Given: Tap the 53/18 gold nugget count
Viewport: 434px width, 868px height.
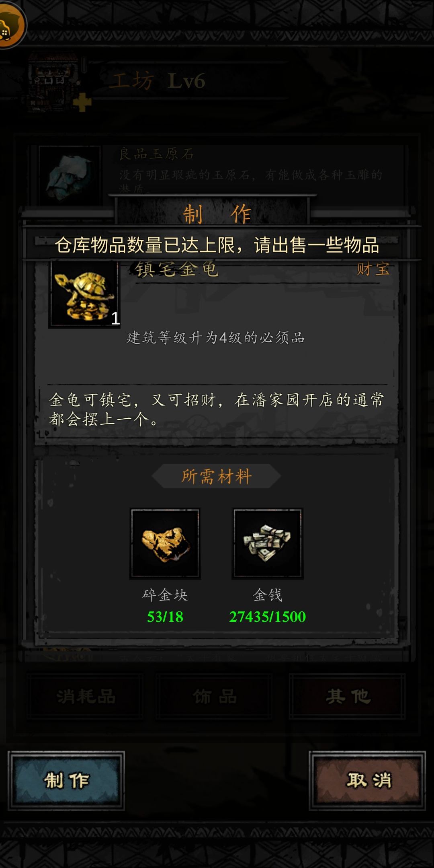Looking at the screenshot, I should 165,617.
